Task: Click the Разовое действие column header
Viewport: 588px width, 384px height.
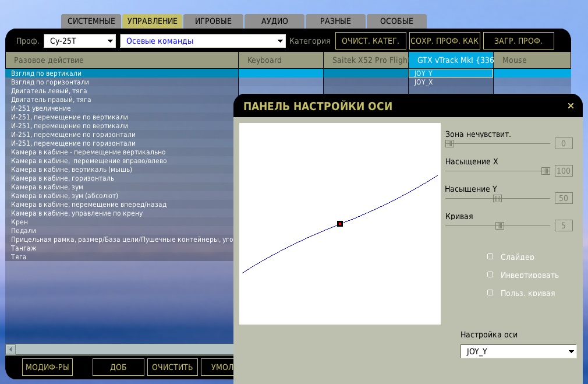Action: click(122, 60)
